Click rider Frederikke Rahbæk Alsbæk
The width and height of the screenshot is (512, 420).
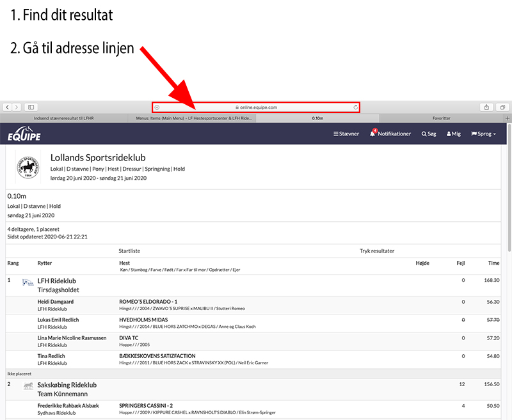[x=68, y=406]
